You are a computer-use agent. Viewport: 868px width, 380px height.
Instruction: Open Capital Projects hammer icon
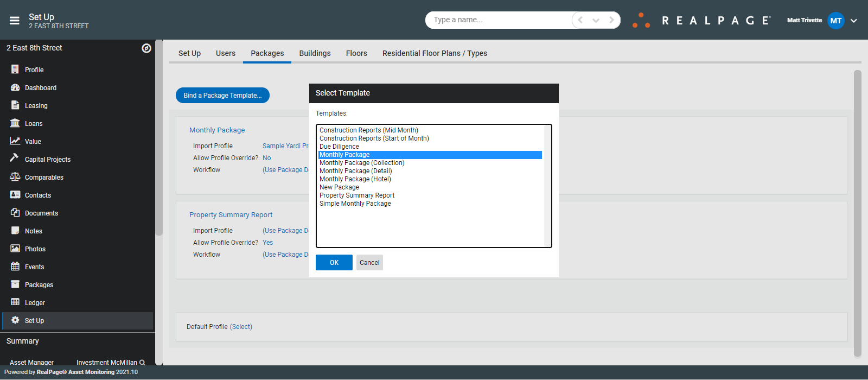click(x=15, y=158)
